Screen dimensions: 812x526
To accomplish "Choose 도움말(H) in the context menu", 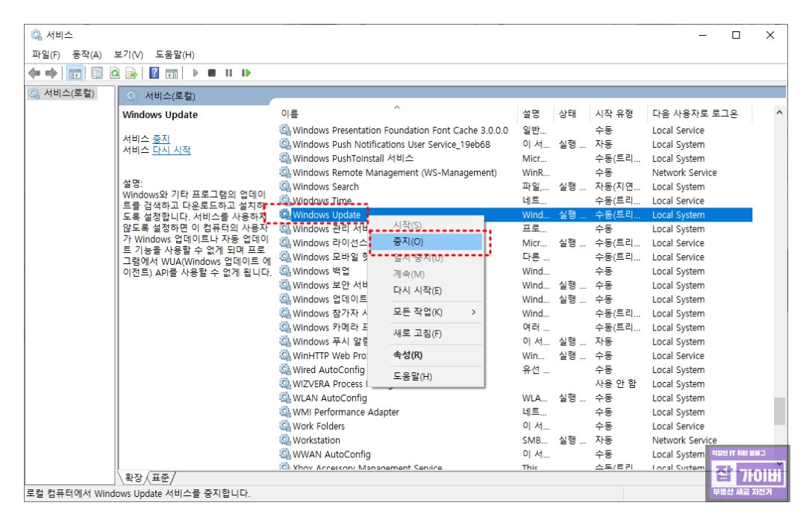I will pos(427,376).
